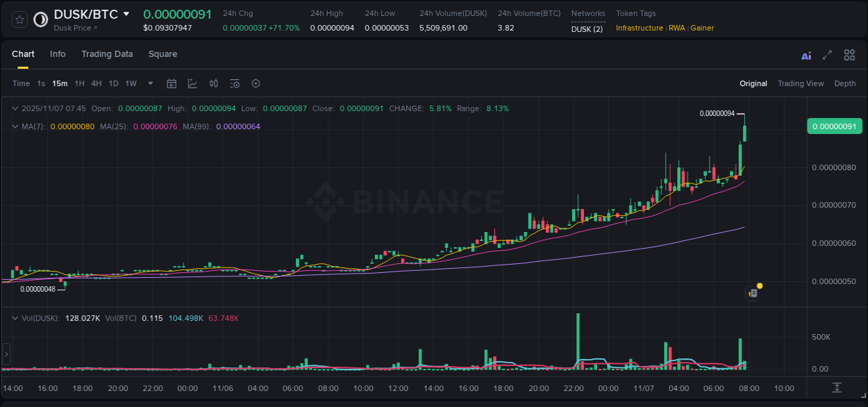Add DUSK/BTC to favorites star
This screenshot has width=868, height=407.
point(19,19)
